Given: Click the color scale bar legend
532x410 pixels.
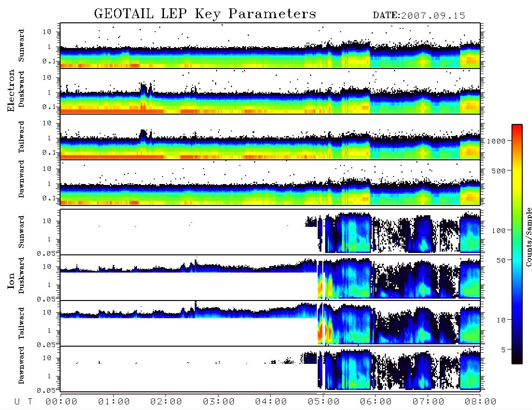Looking at the screenshot, I should [x=517, y=245].
